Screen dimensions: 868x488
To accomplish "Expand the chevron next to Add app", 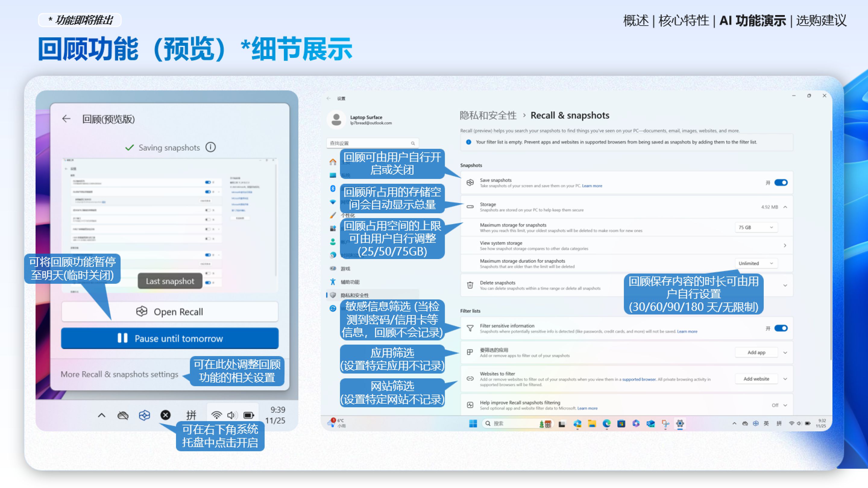I will (x=785, y=353).
